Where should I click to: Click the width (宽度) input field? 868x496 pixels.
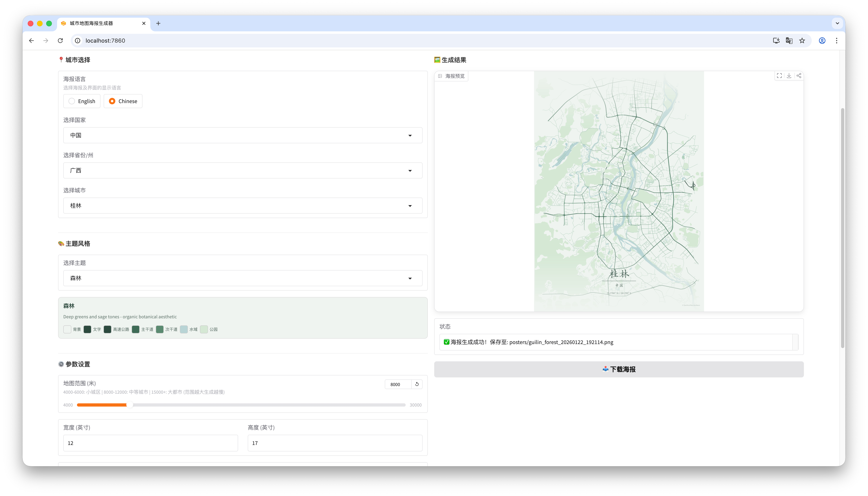pos(150,443)
